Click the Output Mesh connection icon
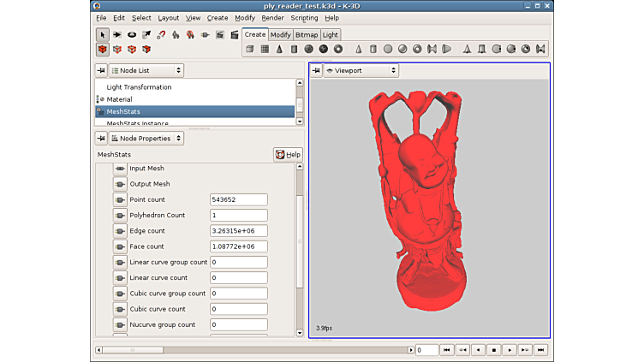 [120, 184]
